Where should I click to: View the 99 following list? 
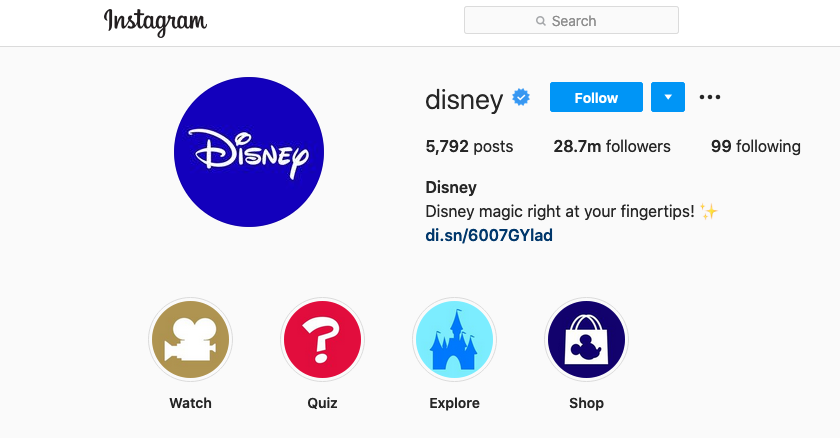coord(755,146)
